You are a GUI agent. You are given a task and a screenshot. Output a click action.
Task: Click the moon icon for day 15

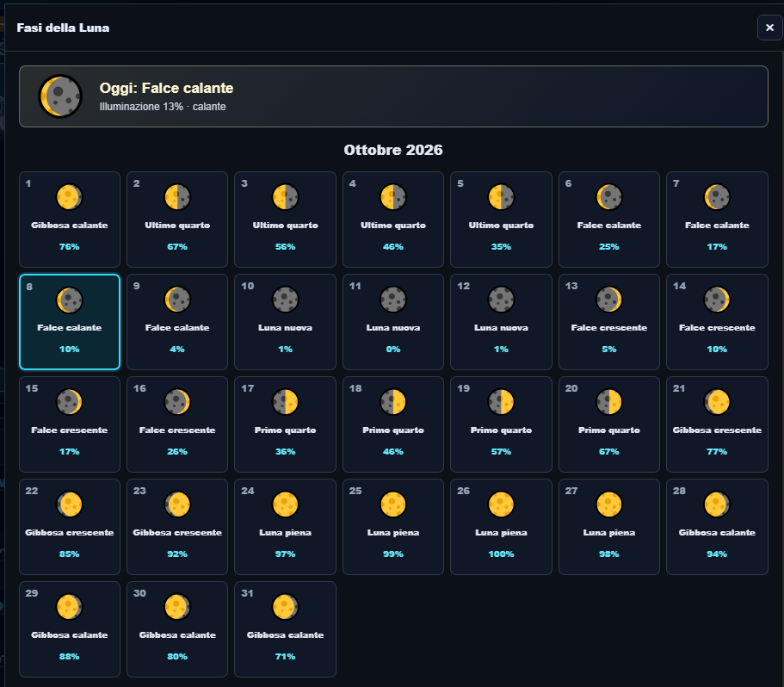[69, 402]
